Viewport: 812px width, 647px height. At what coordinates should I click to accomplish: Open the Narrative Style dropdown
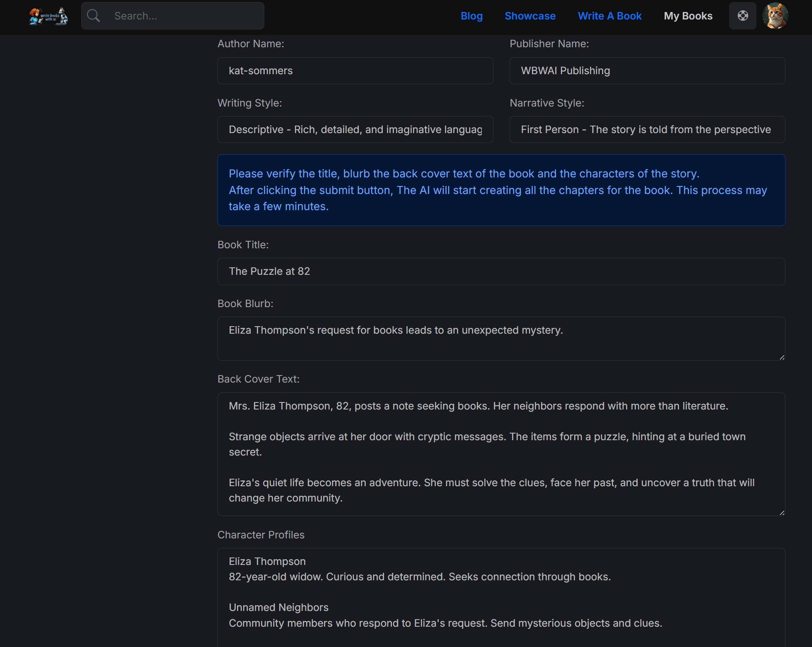pos(647,130)
